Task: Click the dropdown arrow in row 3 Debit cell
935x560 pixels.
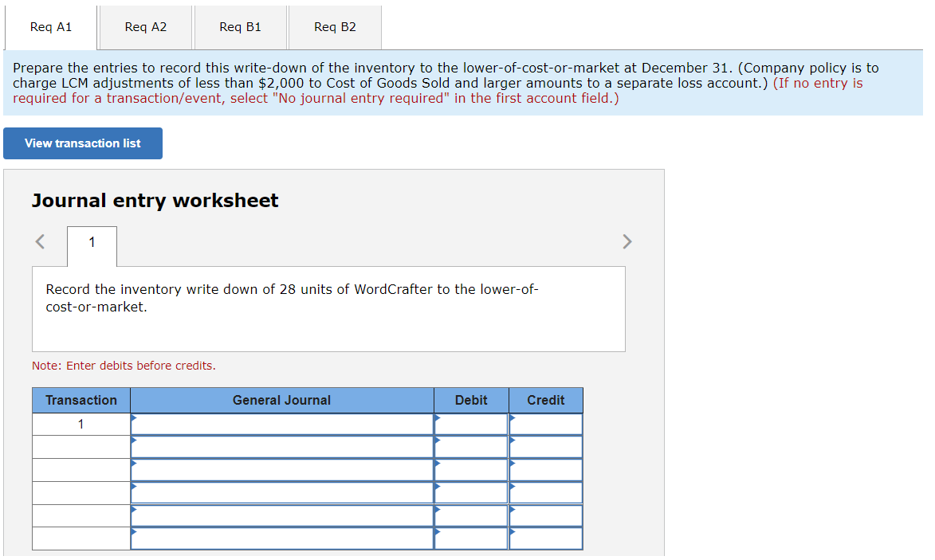Action: (437, 464)
